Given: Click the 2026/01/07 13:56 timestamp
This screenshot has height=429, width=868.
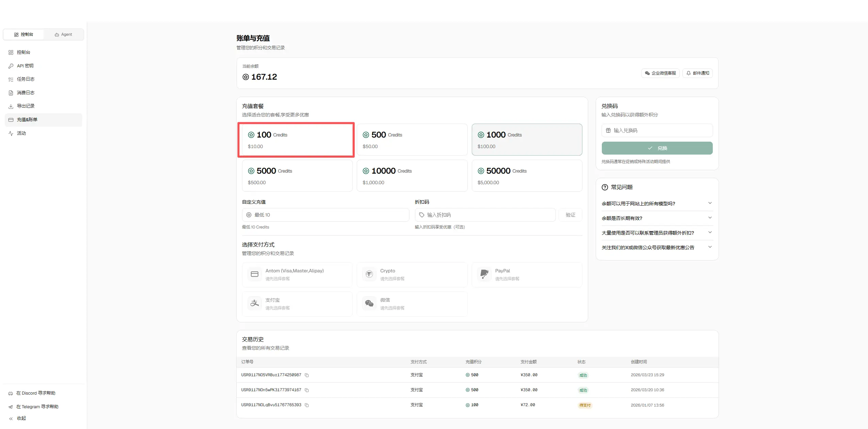Looking at the screenshot, I should (x=647, y=405).
